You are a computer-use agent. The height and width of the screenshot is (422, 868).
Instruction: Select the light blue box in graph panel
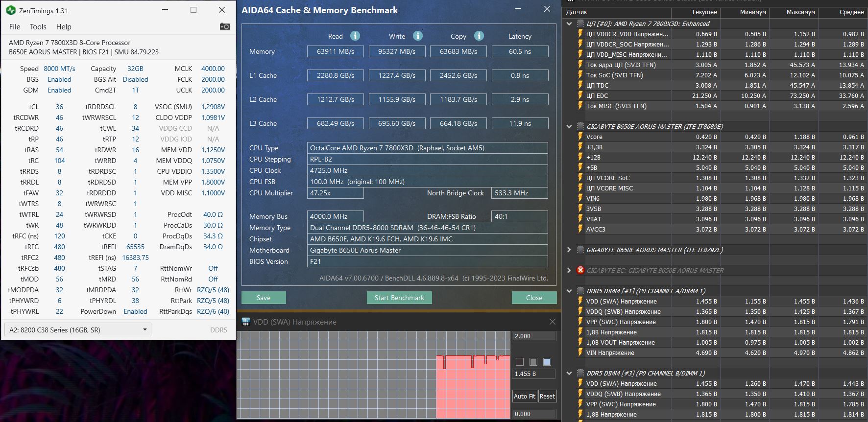547,362
